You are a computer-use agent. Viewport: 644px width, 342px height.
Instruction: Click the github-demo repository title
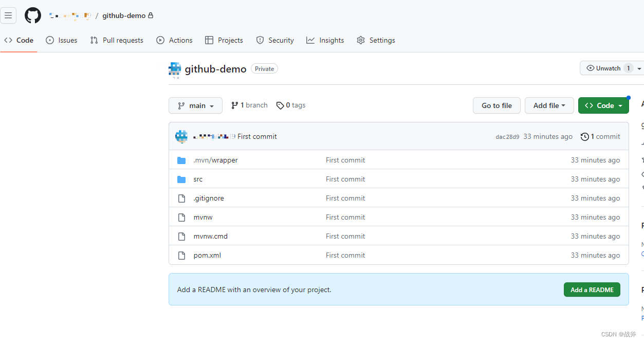tap(215, 69)
